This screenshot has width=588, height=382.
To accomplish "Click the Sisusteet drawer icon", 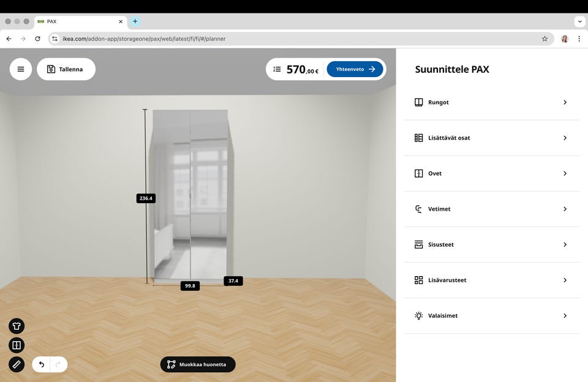I will [x=418, y=245].
